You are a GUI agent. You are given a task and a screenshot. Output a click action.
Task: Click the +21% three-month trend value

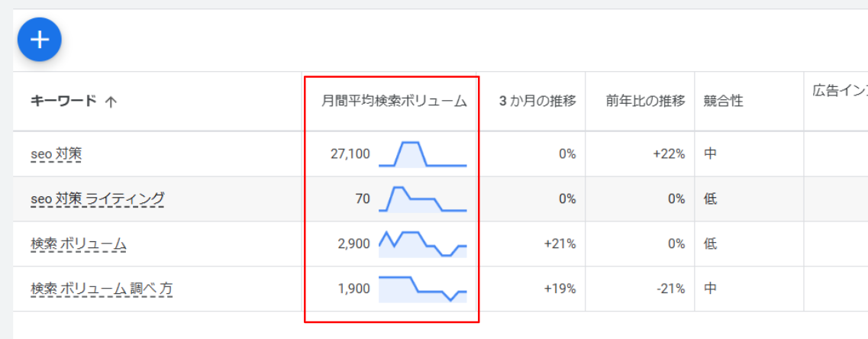(560, 244)
